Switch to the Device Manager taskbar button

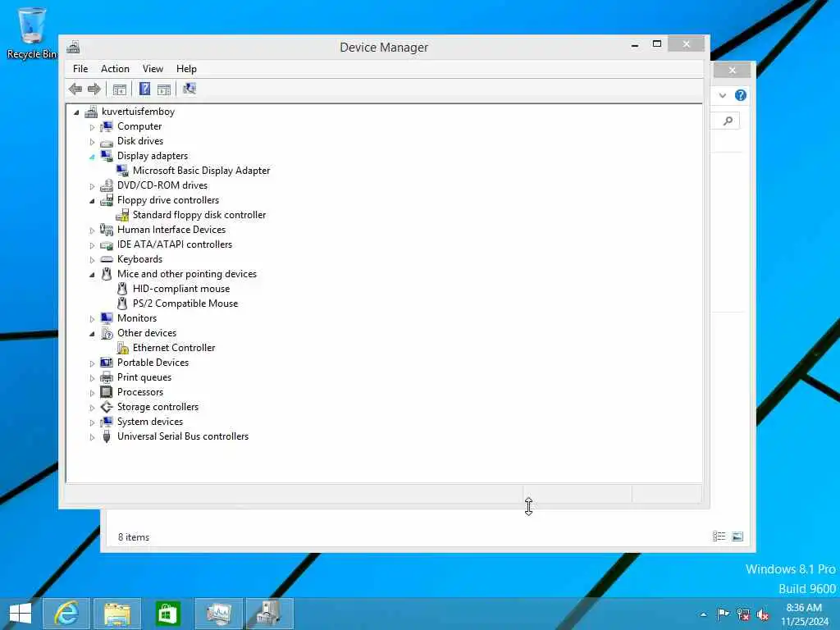click(269, 614)
